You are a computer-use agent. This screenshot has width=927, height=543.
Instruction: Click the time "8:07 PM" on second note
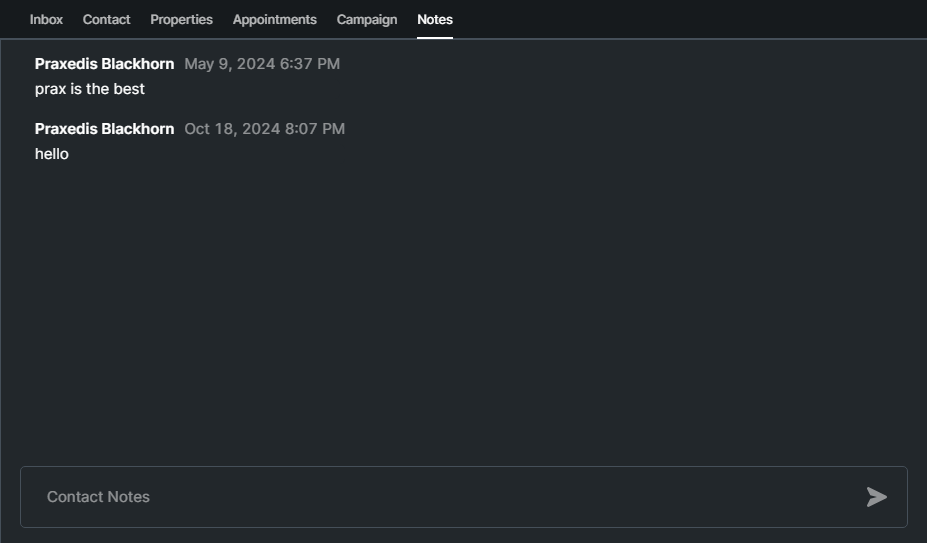point(315,129)
